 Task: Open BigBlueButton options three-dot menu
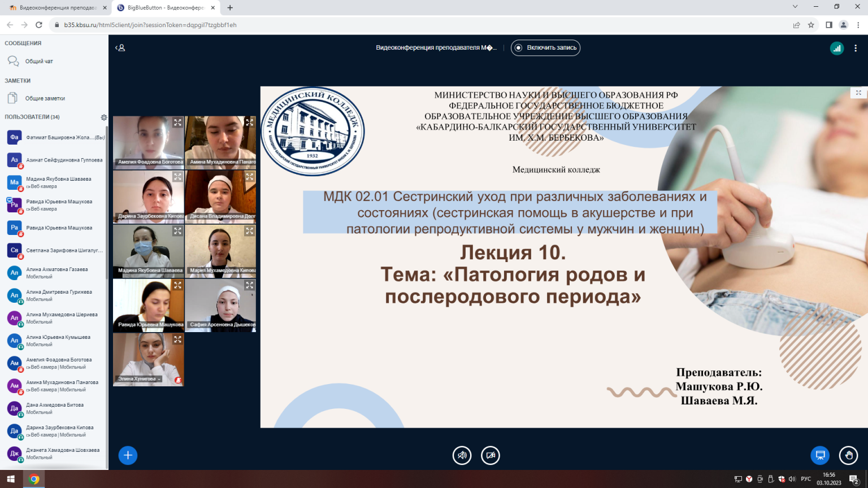[x=856, y=49]
